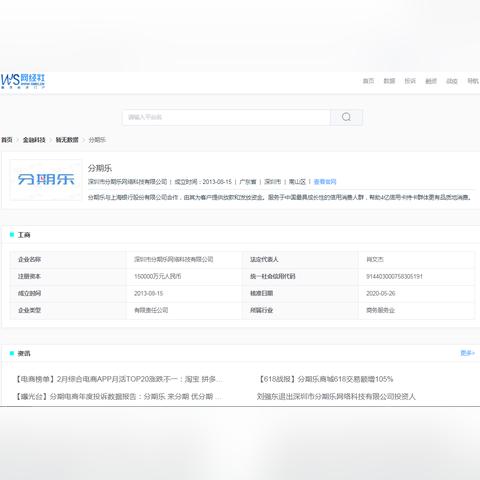Click the 企业类型 label cell
Image resolution: width=480 pixels, height=480 pixels.
(x=68, y=311)
